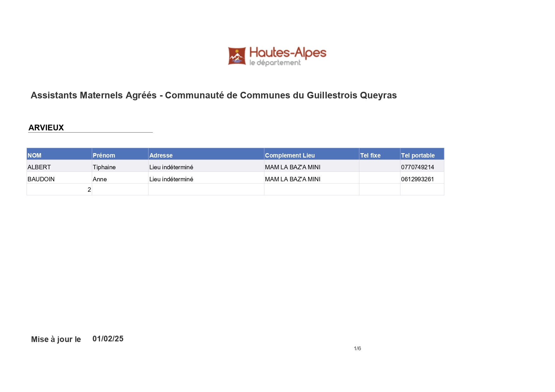Click the empty Tel fixe cell for BAUDOIN

(380, 178)
